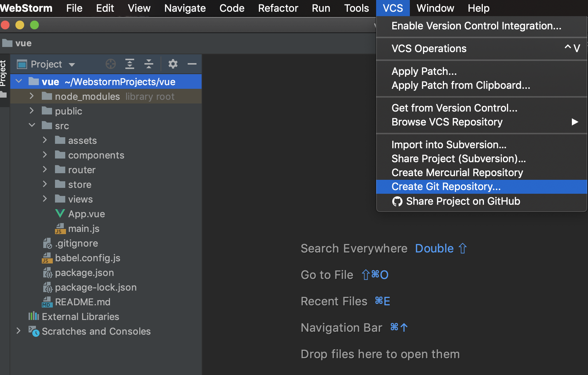Click the GitHub logo in VCS menu
This screenshot has width=588, height=375.
(397, 201)
